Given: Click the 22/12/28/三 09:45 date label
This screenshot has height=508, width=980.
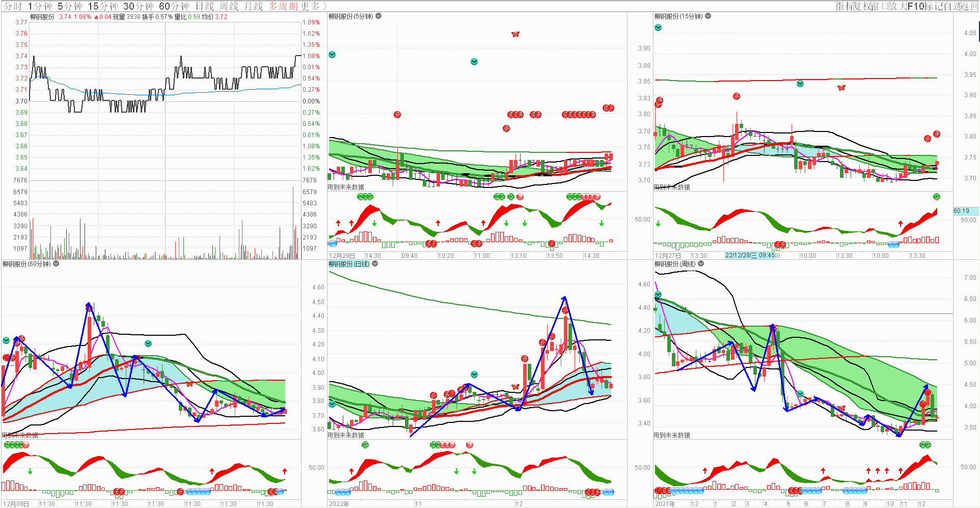Looking at the screenshot, I should 750,255.
